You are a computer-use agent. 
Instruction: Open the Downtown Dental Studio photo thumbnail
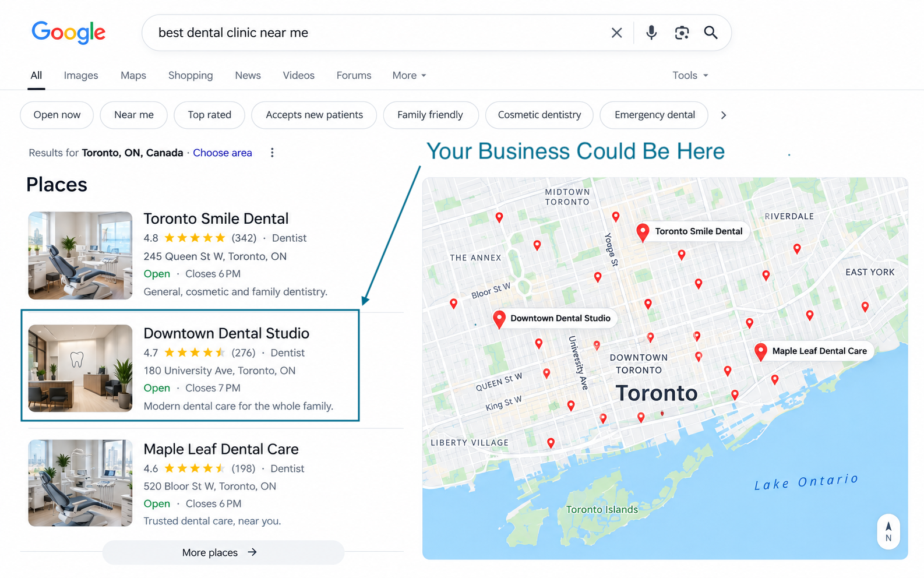[x=80, y=368]
